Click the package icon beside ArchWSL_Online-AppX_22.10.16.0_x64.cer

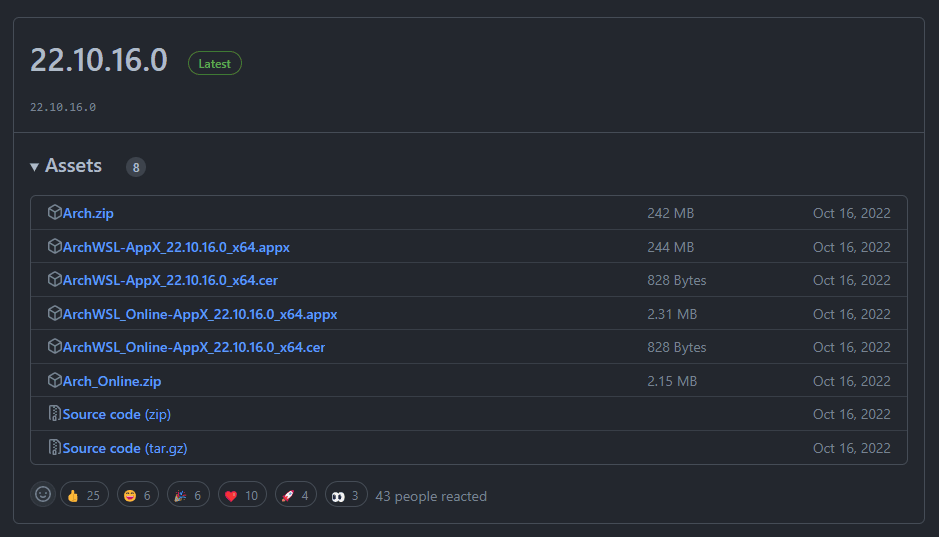pyautogui.click(x=55, y=347)
